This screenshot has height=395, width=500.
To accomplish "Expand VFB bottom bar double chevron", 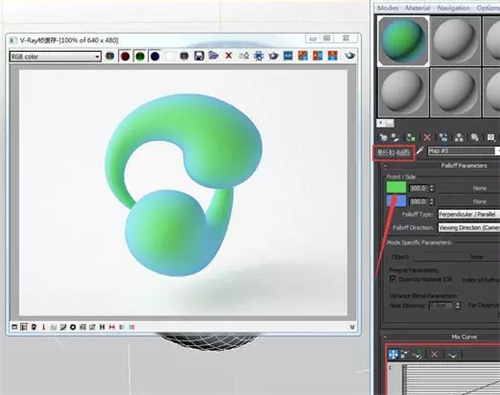I will (352, 327).
